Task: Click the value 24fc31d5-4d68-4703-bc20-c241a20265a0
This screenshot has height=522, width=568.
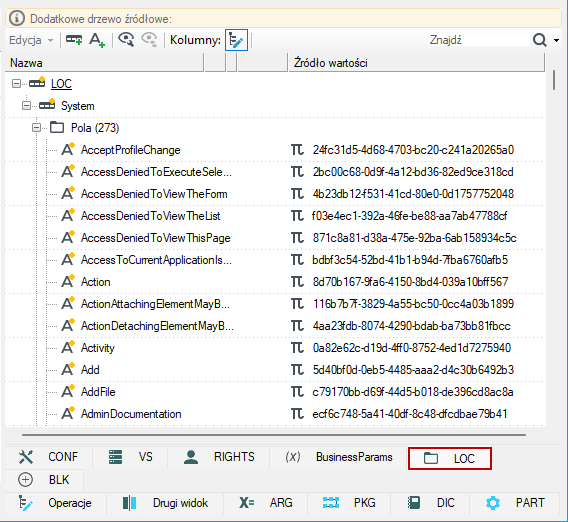Action: click(413, 150)
